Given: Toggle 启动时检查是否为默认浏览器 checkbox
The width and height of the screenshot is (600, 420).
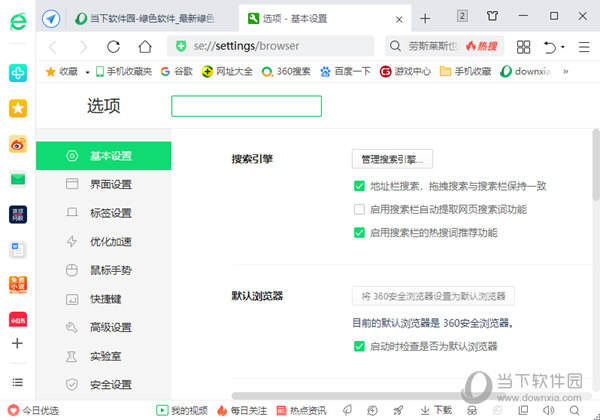Looking at the screenshot, I should pos(359,346).
